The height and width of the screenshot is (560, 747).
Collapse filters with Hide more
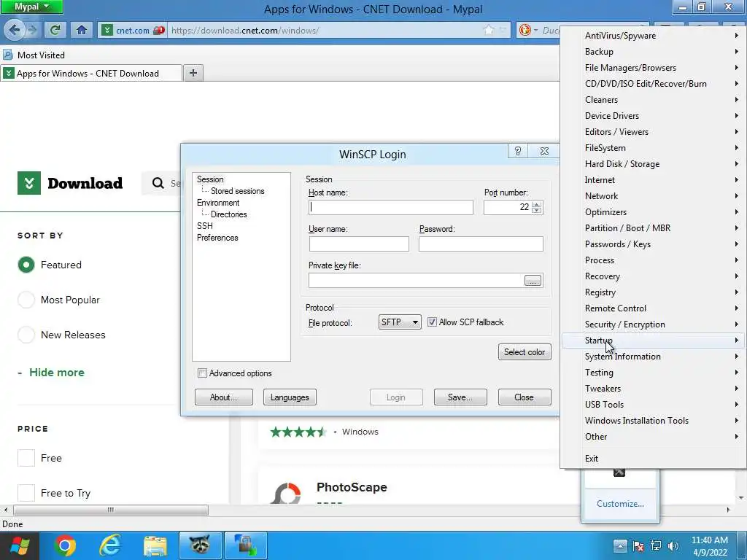57,373
